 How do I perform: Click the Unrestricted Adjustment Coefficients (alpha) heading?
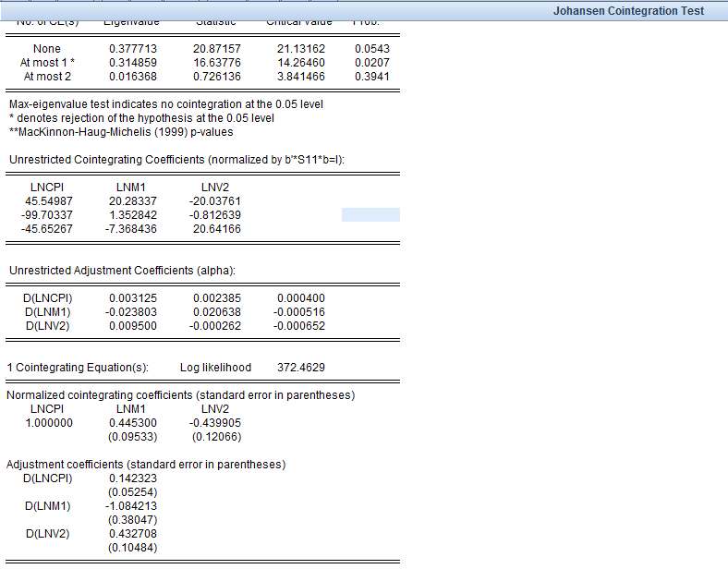tap(122, 271)
